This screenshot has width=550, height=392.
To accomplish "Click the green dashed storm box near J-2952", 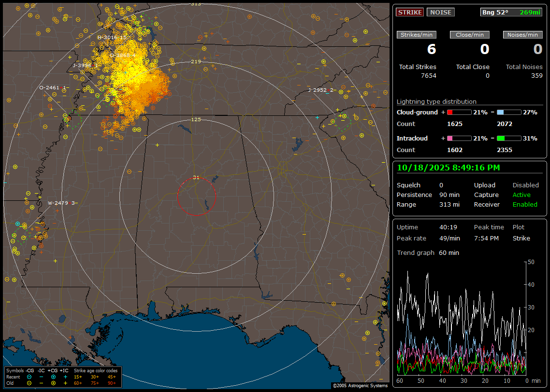I will pos(343,123).
